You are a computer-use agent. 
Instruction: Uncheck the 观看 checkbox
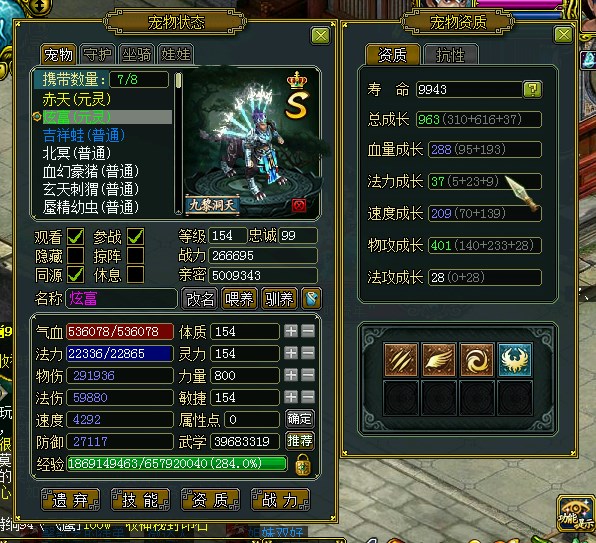75,237
